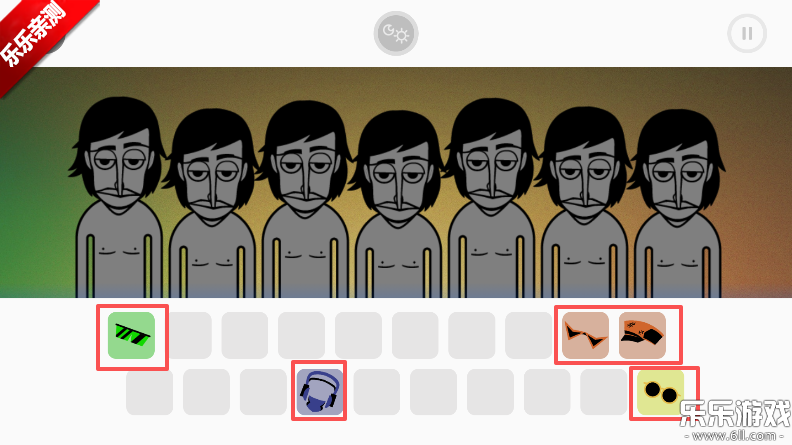
Task: Select the last character on the right
Action: [x=677, y=204]
